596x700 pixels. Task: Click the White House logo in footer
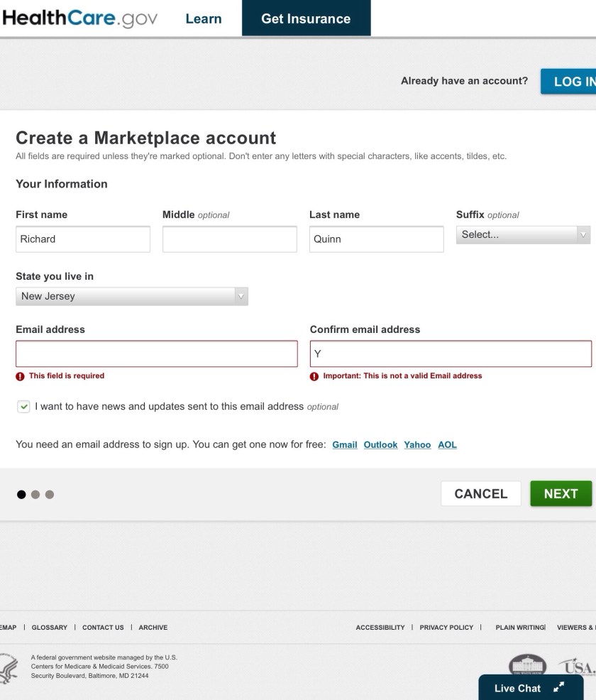528,667
